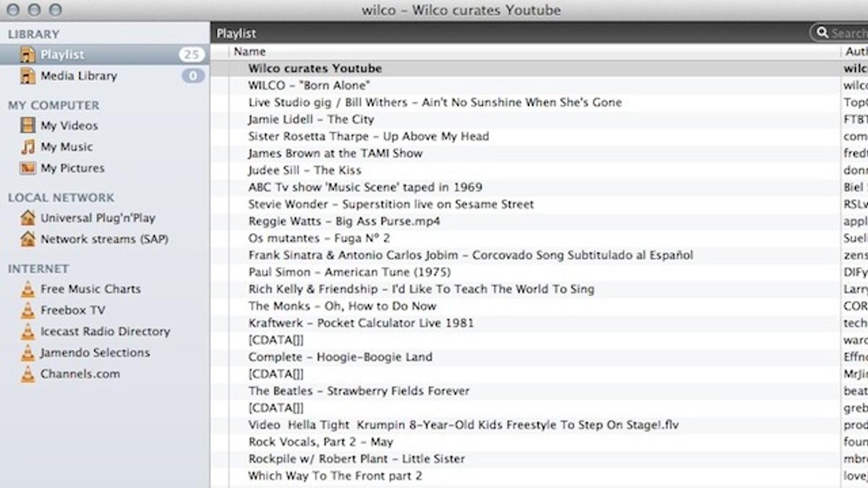The width and height of the screenshot is (868, 488).
Task: Click the Wilco curates Youtube playlist row
Action: [315, 69]
